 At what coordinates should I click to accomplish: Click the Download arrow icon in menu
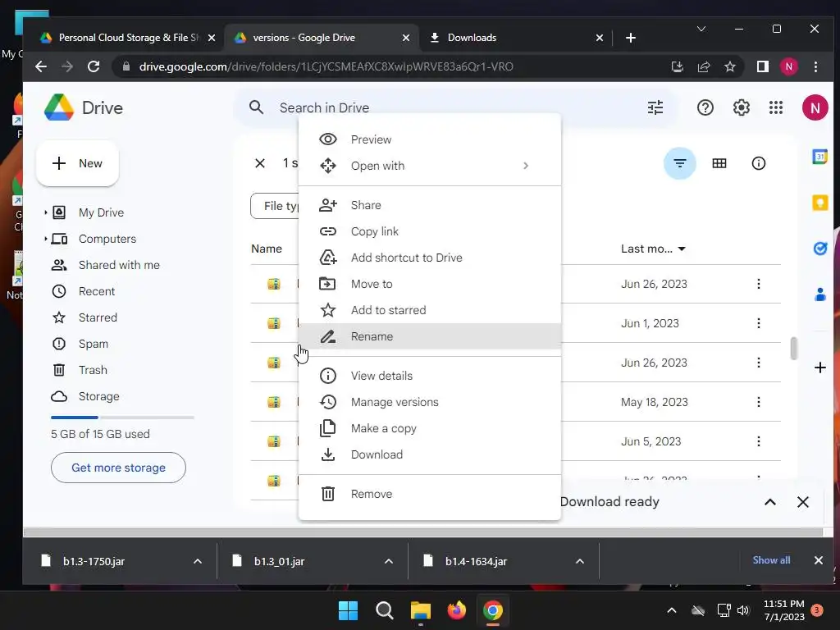point(328,454)
